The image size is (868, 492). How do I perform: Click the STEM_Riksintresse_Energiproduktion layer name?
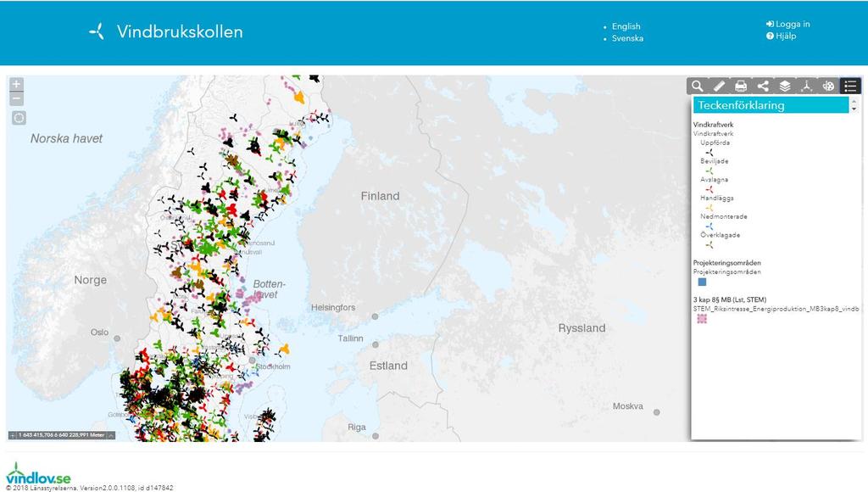point(776,309)
